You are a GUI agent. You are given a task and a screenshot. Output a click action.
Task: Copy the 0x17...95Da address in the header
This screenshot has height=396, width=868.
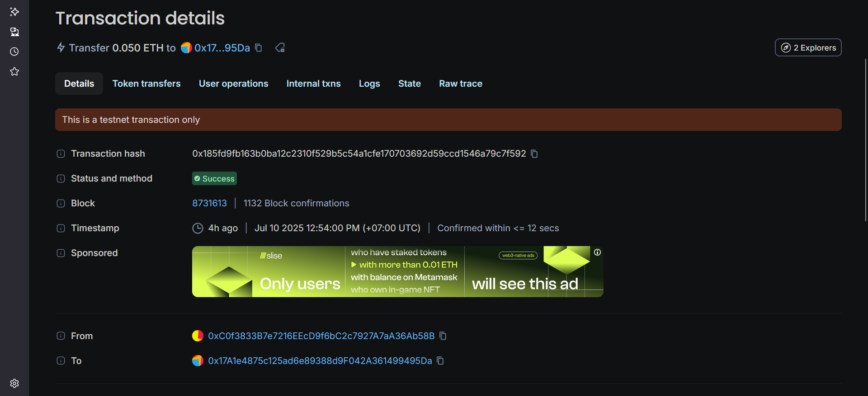(x=259, y=48)
